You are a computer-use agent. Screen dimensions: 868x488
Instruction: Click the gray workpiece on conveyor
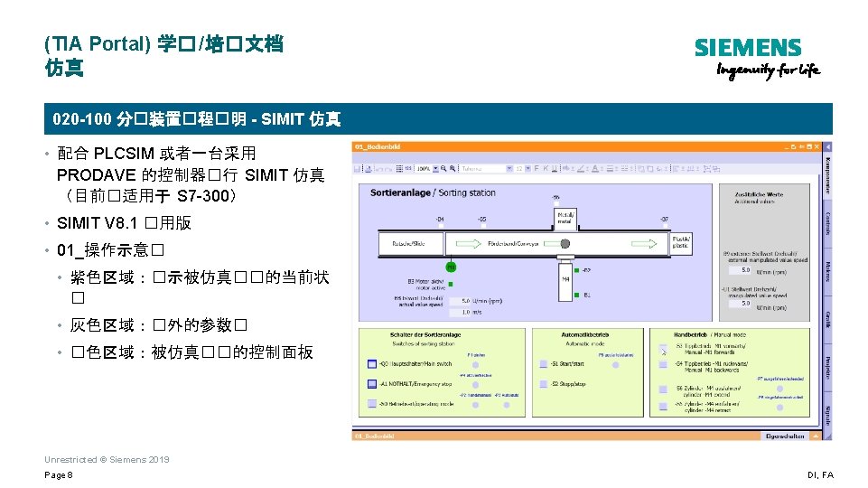(x=565, y=243)
